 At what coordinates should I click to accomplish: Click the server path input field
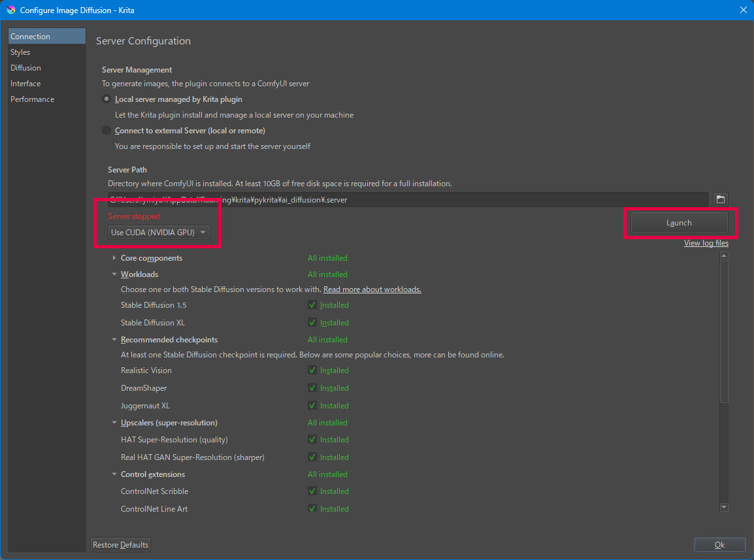[x=408, y=200]
